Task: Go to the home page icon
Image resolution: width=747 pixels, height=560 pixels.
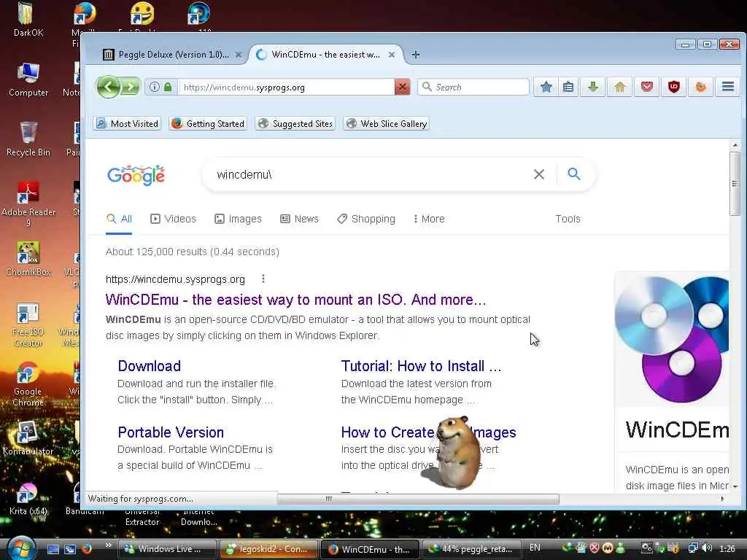Action: [620, 87]
